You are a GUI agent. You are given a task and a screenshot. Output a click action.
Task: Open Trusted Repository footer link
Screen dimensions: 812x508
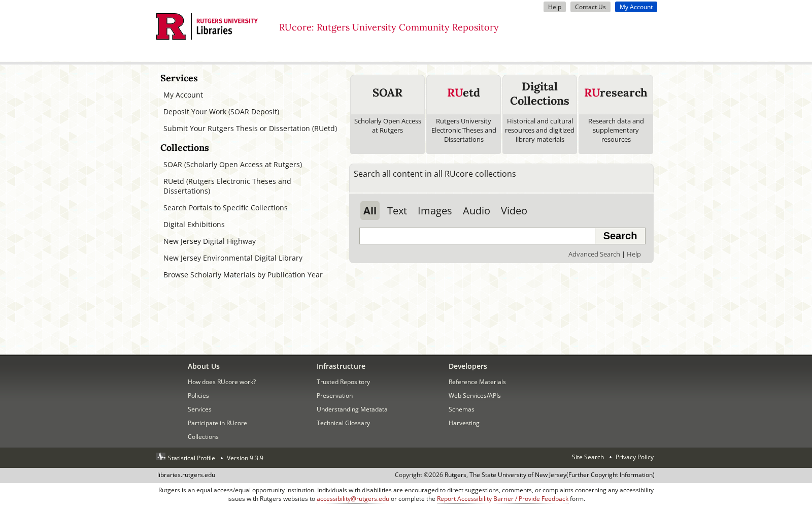(x=343, y=382)
